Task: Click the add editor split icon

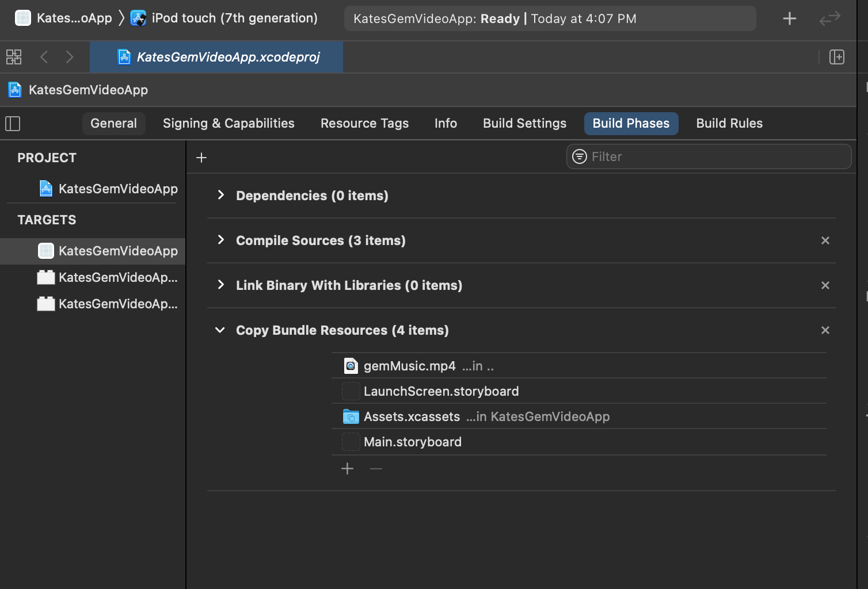Action: click(x=836, y=57)
